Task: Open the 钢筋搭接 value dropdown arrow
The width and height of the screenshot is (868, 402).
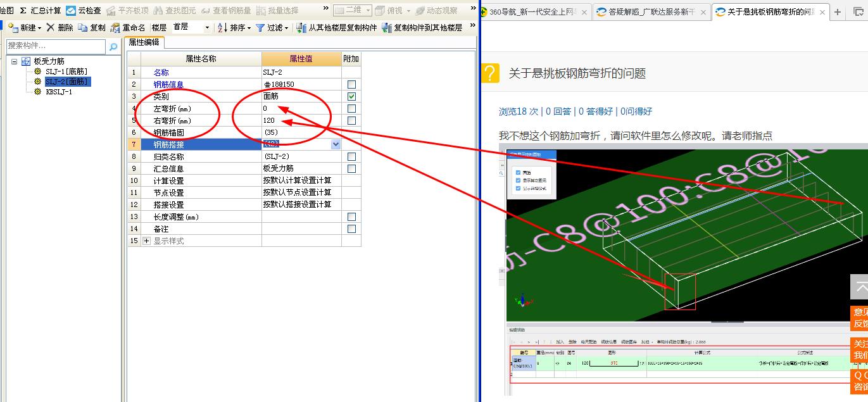Action: pyautogui.click(x=336, y=144)
